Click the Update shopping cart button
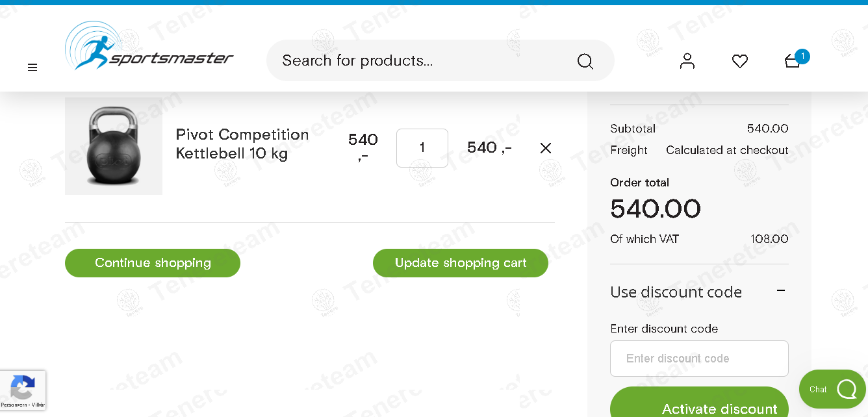Viewport: 868px width, 417px height. click(x=461, y=263)
